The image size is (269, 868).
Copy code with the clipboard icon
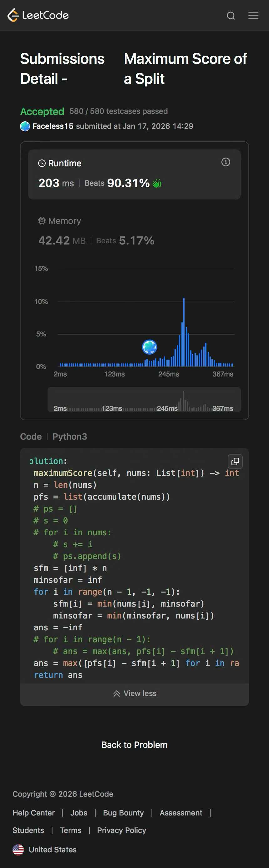click(x=235, y=461)
